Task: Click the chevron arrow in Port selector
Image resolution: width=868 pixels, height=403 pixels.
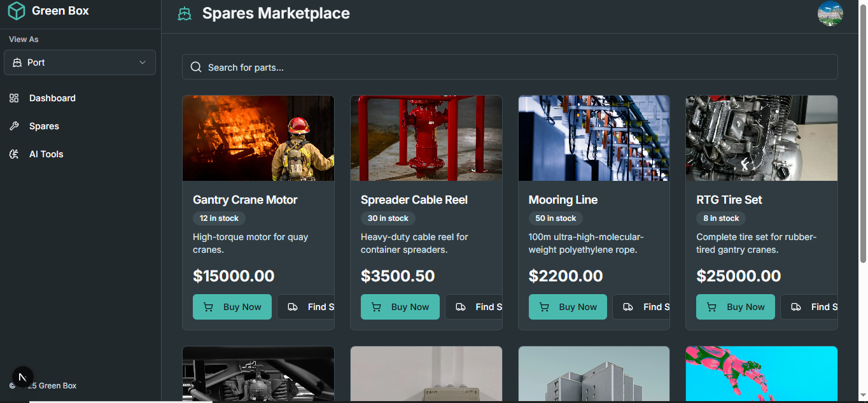Action: 143,62
